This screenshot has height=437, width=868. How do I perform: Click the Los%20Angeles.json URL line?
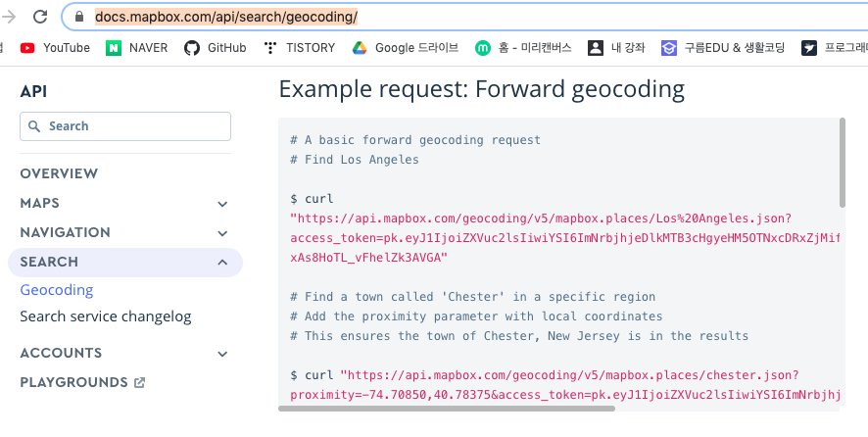[x=541, y=218]
